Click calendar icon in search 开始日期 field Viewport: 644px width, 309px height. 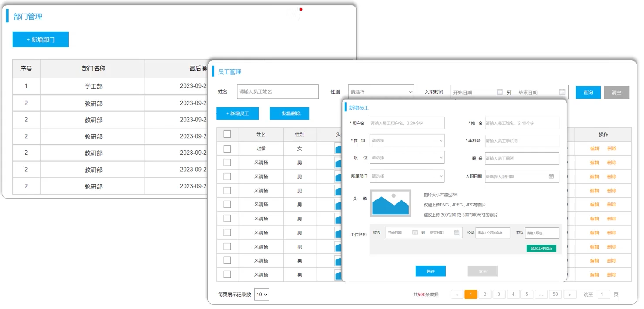(x=500, y=92)
